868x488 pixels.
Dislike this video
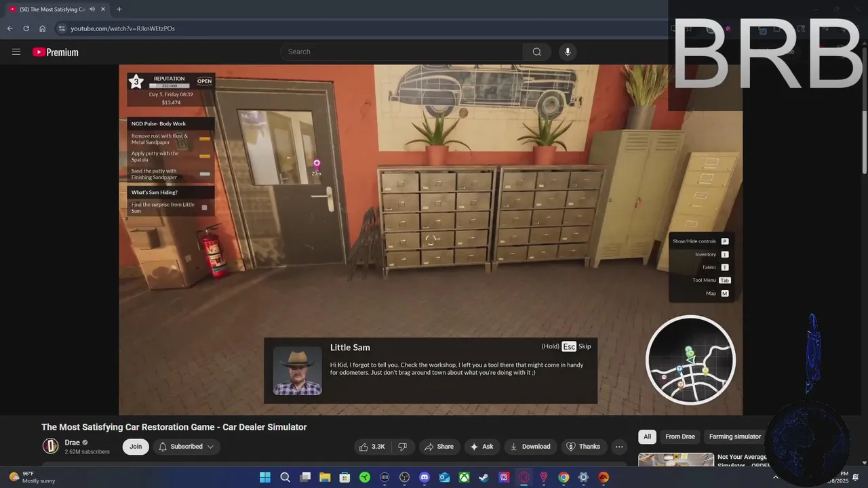tap(402, 447)
